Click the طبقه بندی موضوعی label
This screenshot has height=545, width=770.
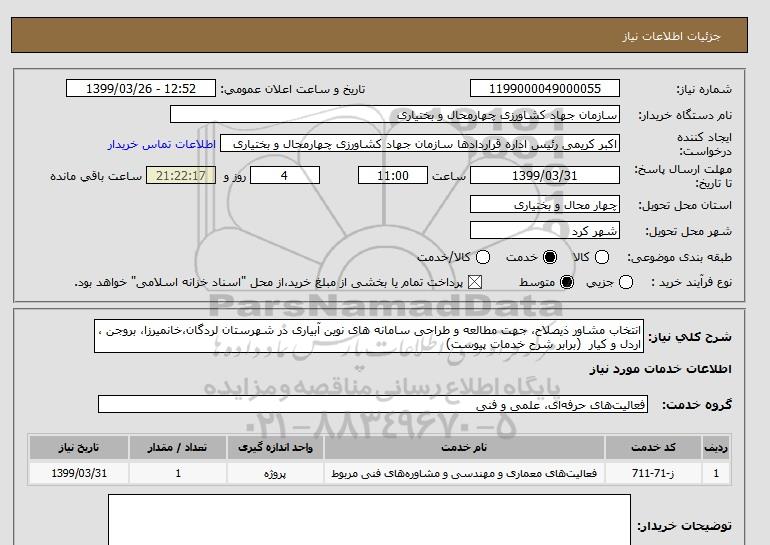click(x=680, y=257)
